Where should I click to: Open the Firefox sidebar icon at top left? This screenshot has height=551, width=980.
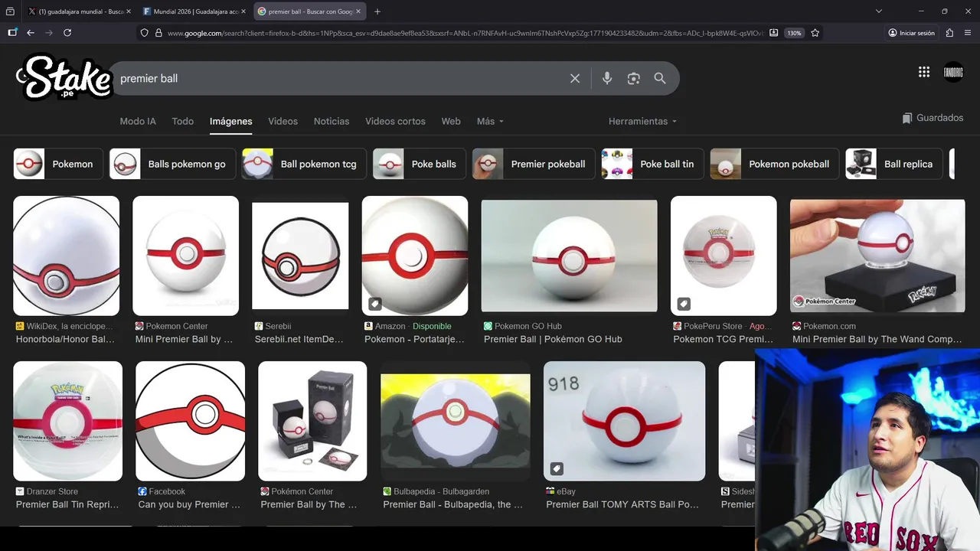[12, 33]
